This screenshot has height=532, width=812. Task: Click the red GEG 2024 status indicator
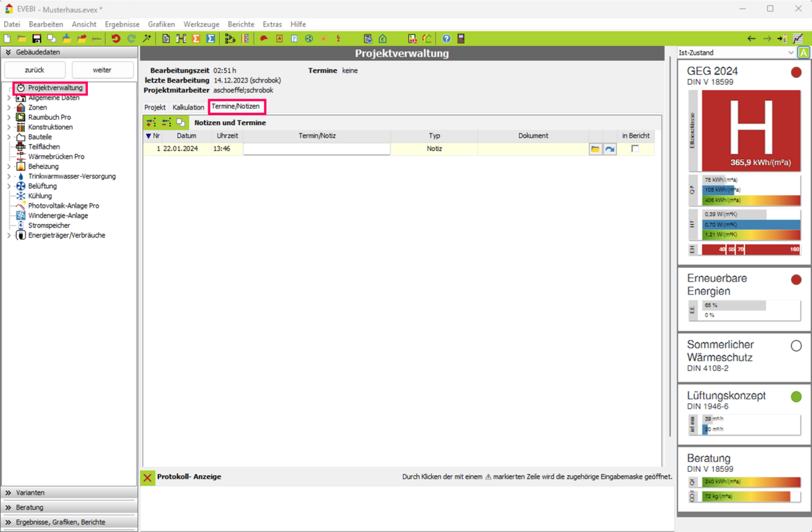[796, 72]
